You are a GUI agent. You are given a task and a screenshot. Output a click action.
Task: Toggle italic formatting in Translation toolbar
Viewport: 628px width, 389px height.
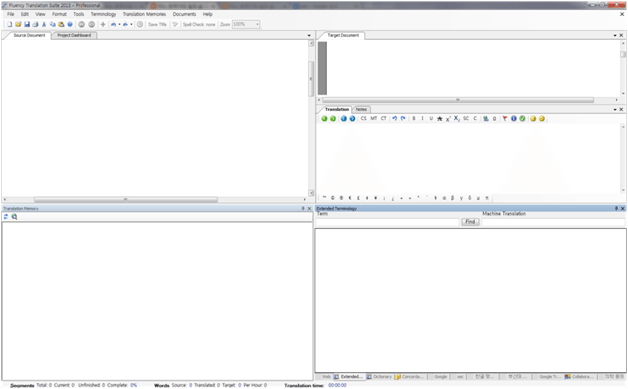(x=422, y=119)
